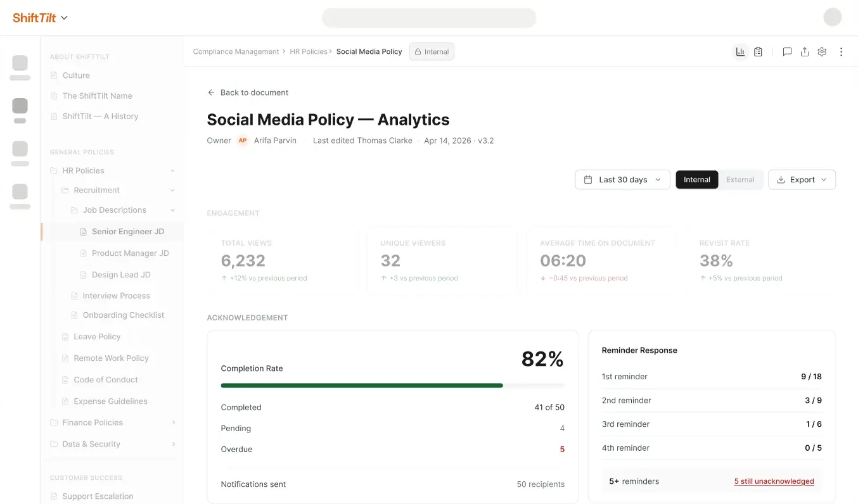This screenshot has width=858, height=504.
Task: Open the three-dot more options menu
Action: point(842,52)
